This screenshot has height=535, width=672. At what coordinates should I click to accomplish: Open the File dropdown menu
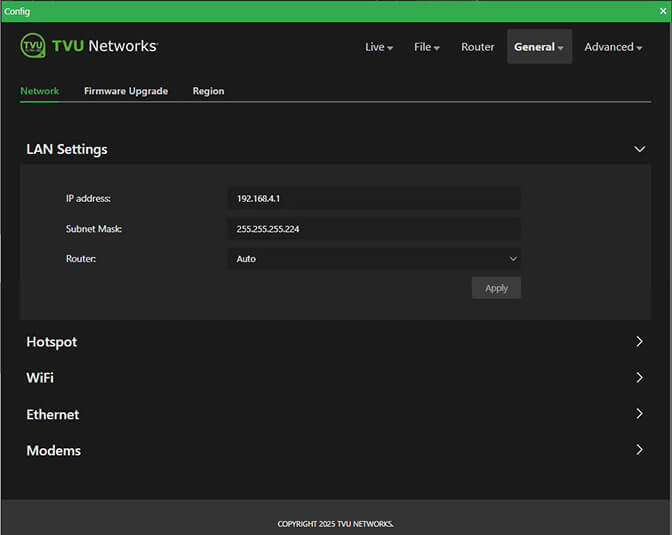(426, 47)
